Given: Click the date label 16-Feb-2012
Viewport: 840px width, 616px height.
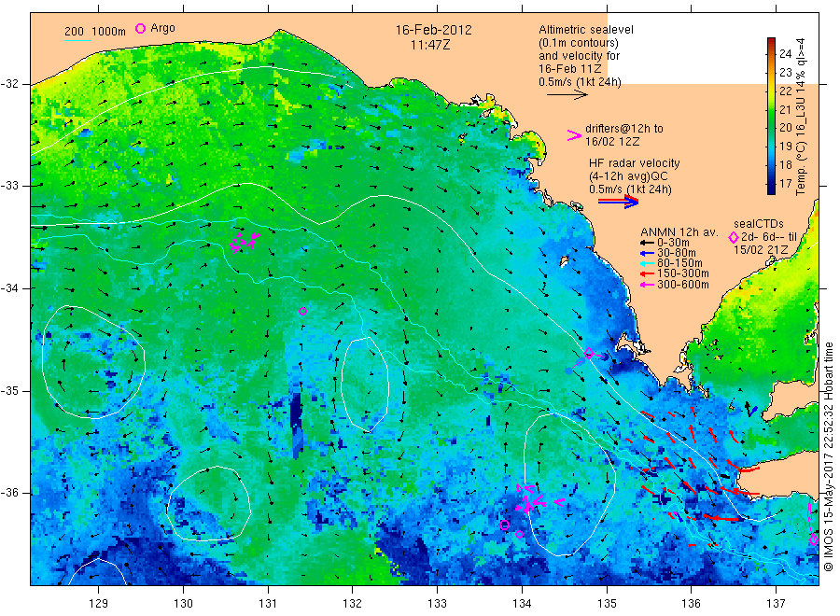Looking at the screenshot, I should point(433,30).
